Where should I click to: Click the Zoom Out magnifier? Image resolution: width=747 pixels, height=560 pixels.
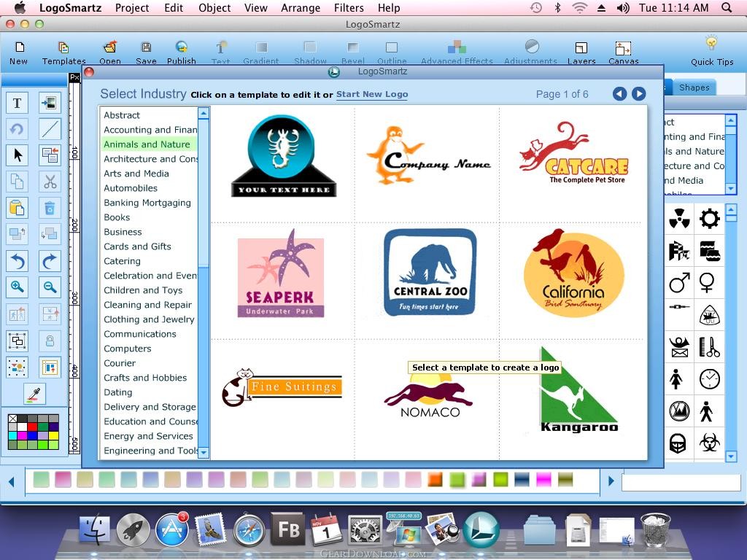50,287
